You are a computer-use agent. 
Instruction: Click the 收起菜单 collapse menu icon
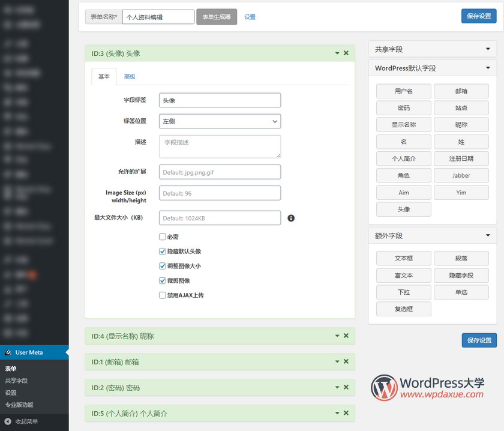[8, 421]
